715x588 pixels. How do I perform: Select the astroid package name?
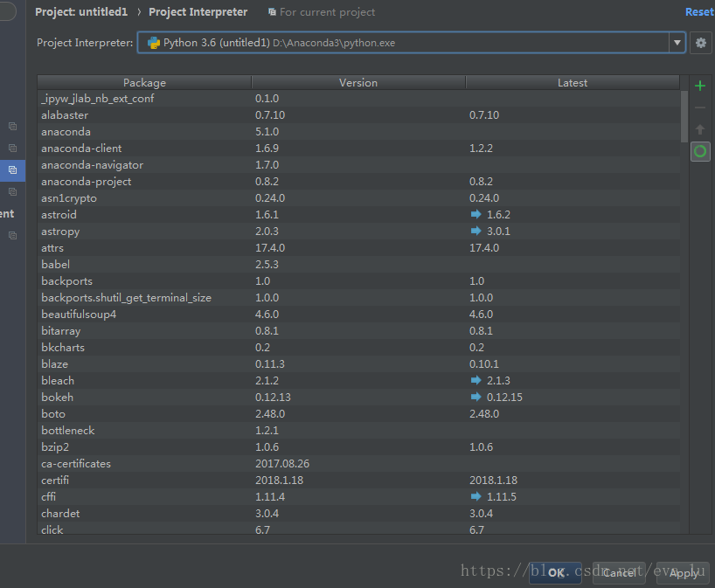[x=59, y=215]
